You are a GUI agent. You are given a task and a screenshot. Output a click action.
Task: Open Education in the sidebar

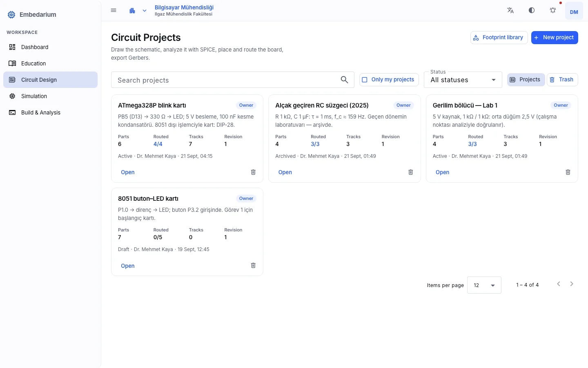pos(51,63)
